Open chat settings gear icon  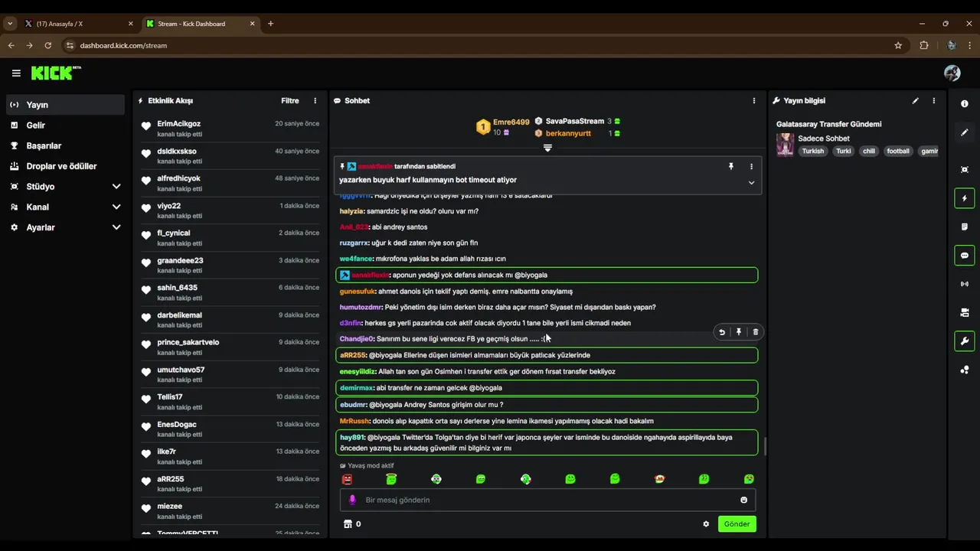tap(706, 524)
